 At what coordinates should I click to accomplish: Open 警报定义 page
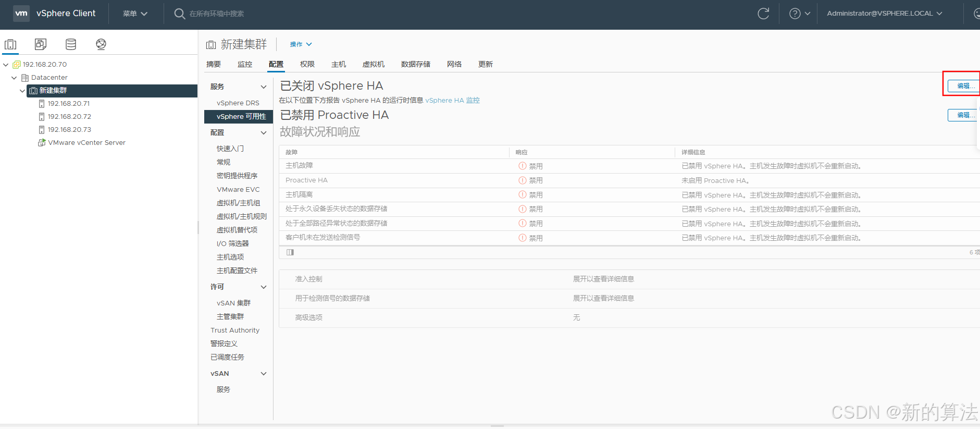[x=224, y=344]
